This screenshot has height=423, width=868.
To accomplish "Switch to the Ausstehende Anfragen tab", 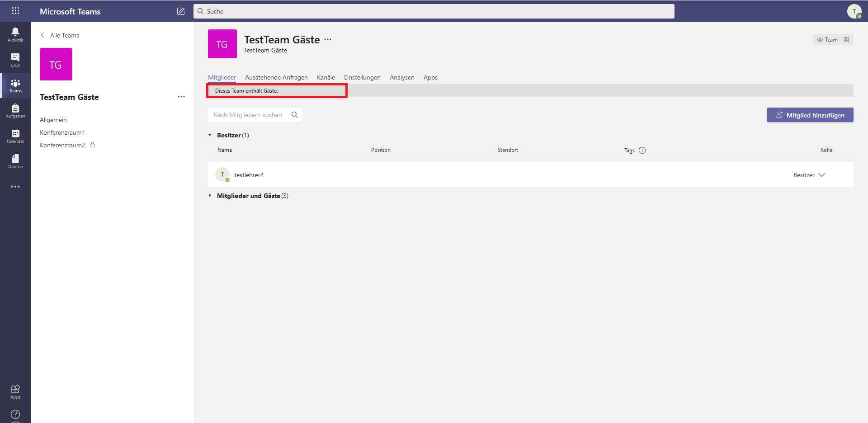I will (276, 77).
